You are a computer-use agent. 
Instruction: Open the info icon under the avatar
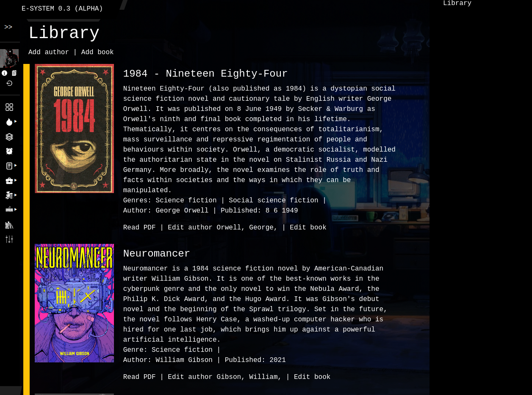5,73
